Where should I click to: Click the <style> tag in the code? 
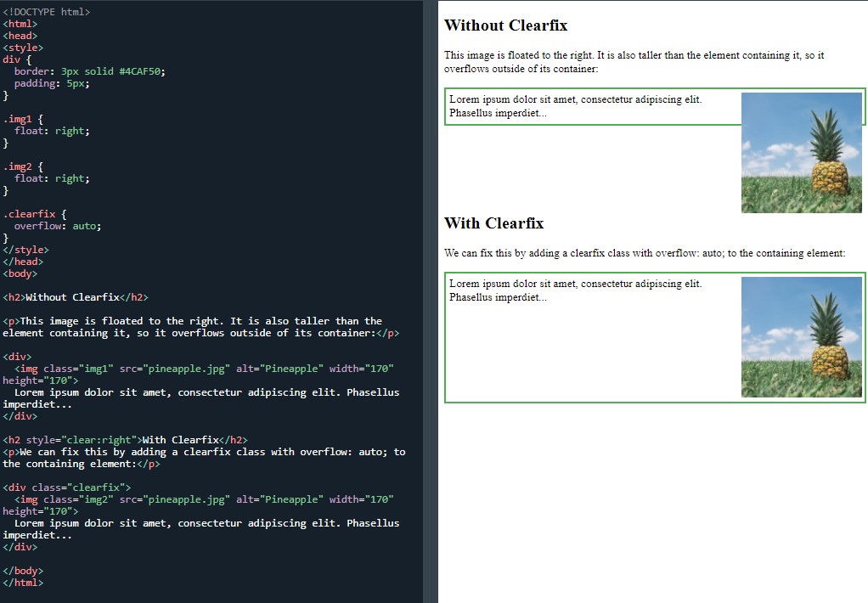coord(25,47)
